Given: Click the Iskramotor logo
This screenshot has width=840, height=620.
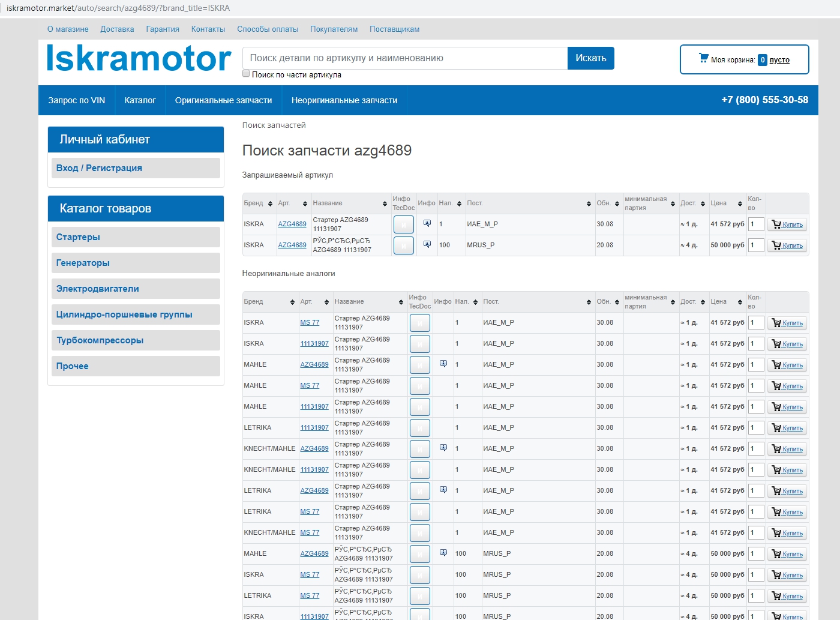Looking at the screenshot, I should point(139,59).
